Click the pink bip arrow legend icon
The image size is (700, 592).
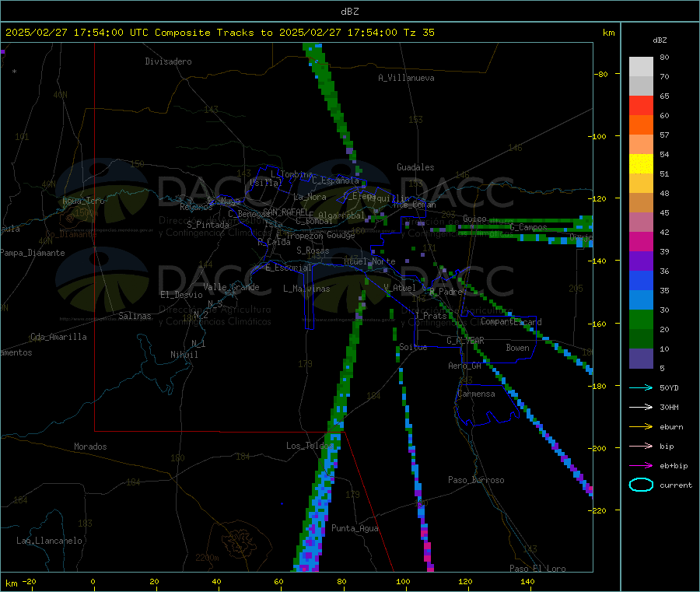pyautogui.click(x=641, y=446)
